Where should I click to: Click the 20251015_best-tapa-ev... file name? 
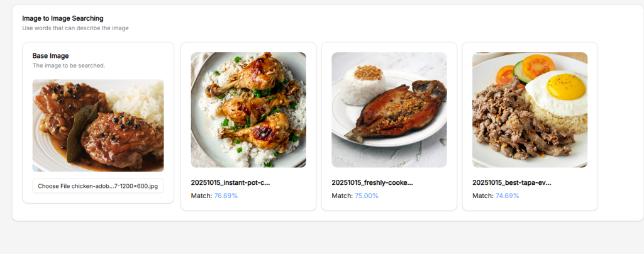click(x=512, y=182)
